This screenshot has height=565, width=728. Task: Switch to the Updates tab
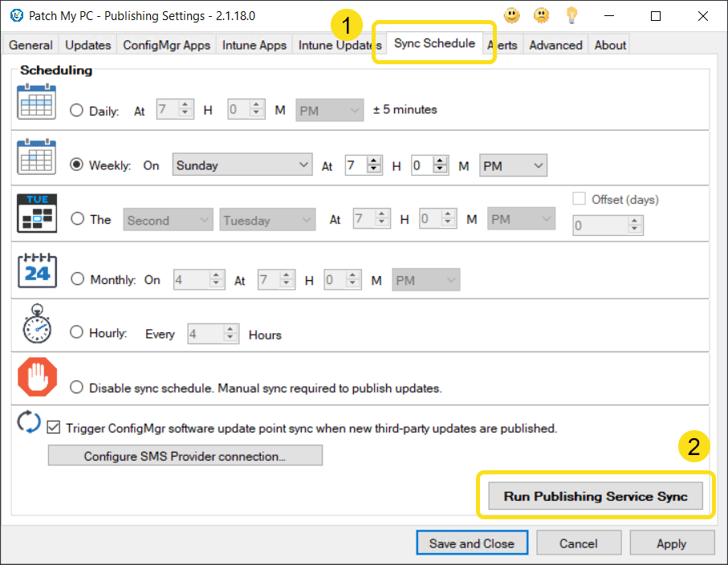coord(87,45)
